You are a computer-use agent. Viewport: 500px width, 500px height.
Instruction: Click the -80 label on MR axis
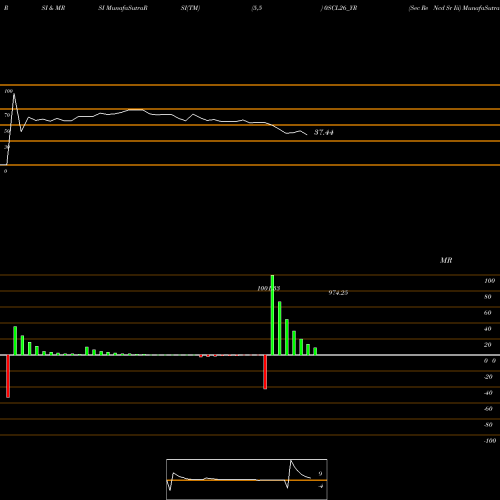pos(488,425)
